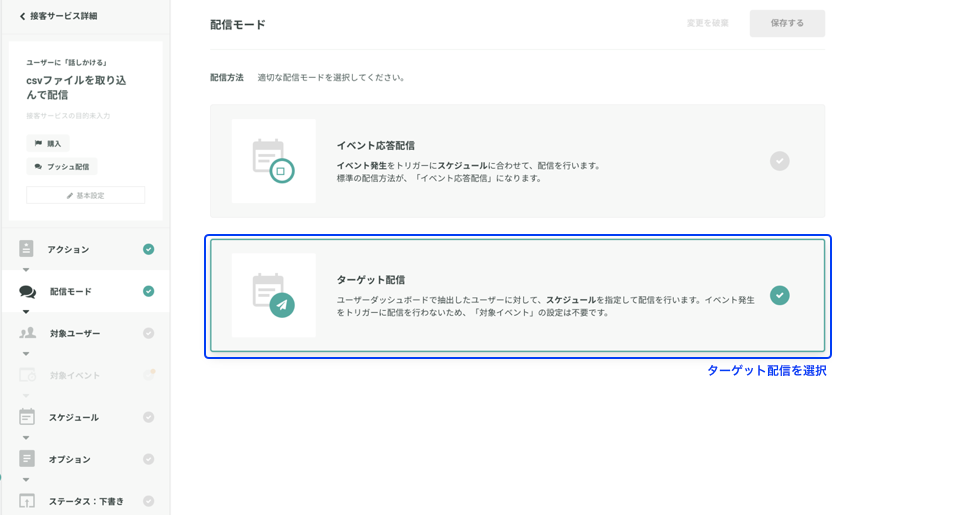Image resolution: width=964 pixels, height=515 pixels.
Task: Click the 対象イベント status indicator
Action: [148, 375]
